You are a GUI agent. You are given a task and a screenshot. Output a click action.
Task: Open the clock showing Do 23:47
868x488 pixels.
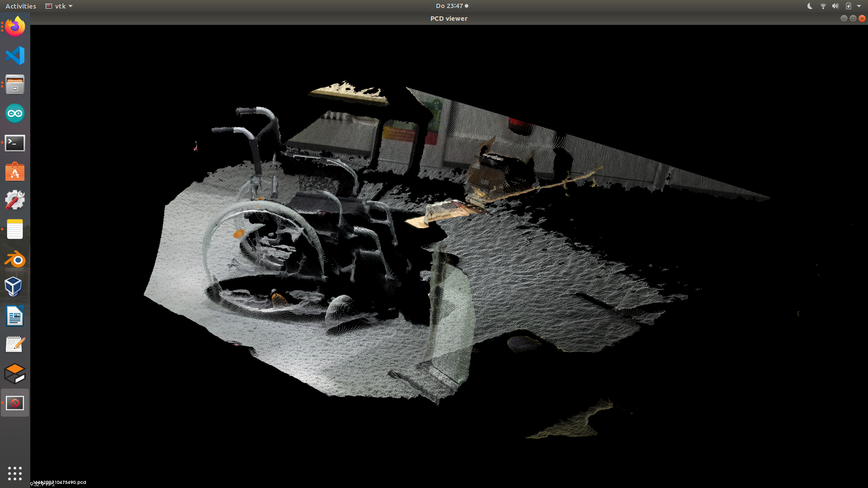coord(449,6)
